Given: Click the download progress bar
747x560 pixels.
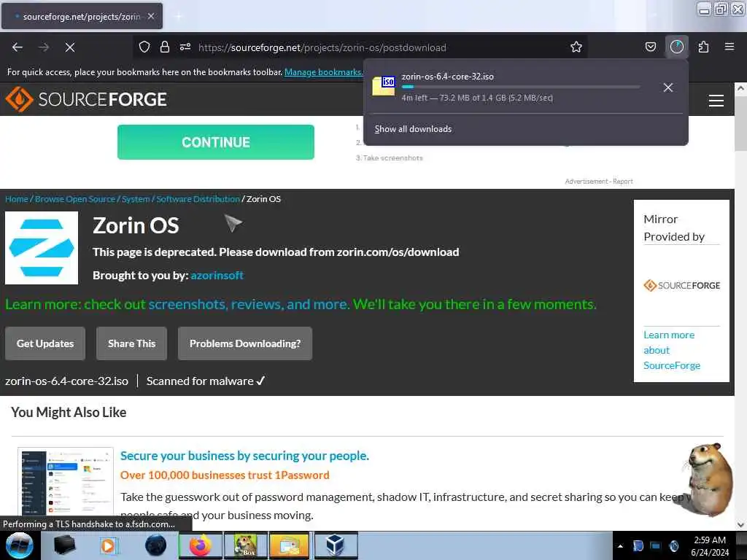Looking at the screenshot, I should [x=521, y=87].
